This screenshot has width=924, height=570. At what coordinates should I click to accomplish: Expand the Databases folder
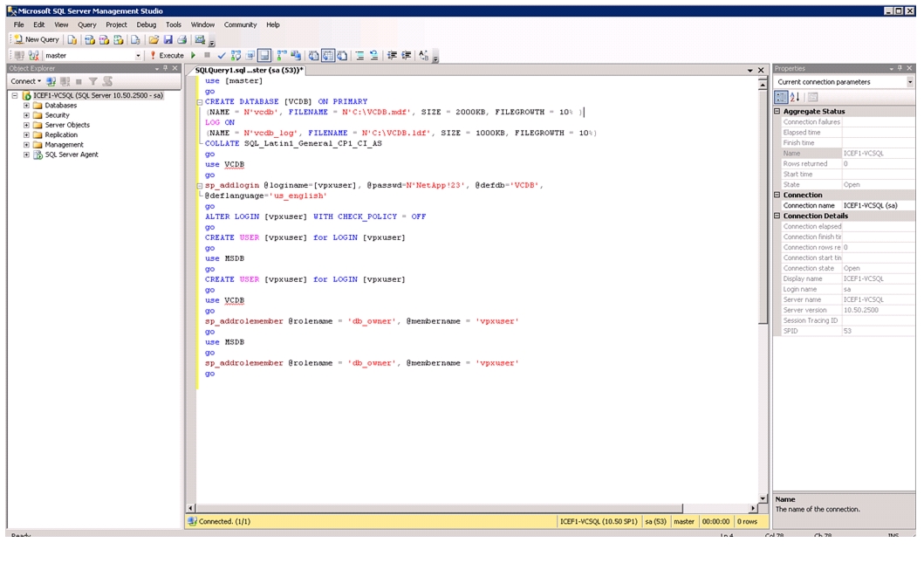click(26, 106)
